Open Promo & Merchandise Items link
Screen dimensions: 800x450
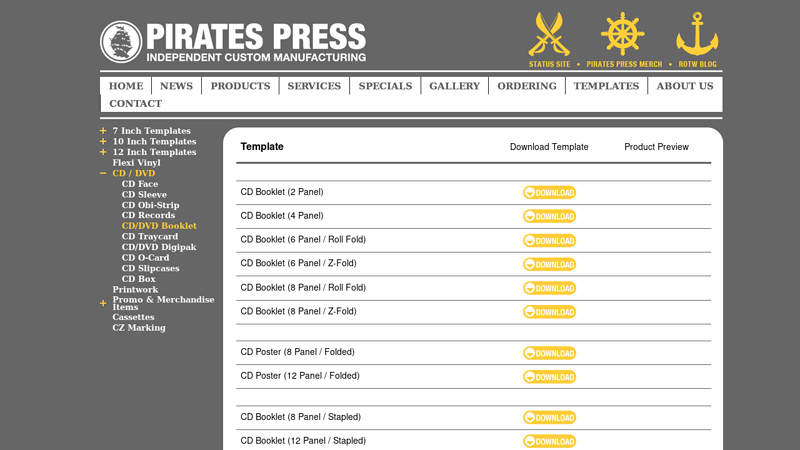(x=163, y=303)
